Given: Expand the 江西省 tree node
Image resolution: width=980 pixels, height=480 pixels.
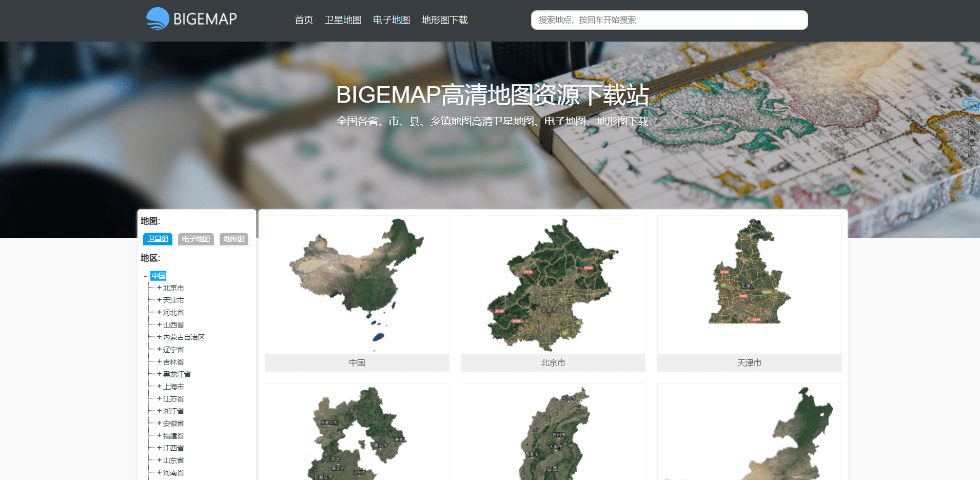Looking at the screenshot, I should (x=159, y=448).
